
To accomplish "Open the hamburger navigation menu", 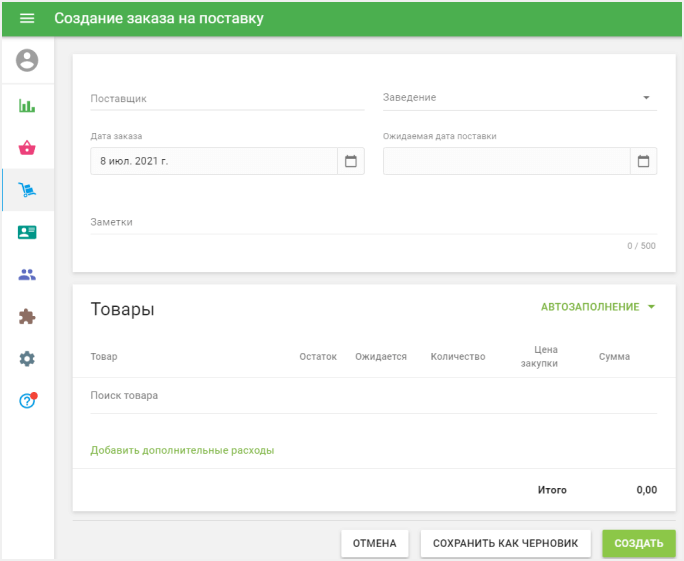I will coord(27,19).
